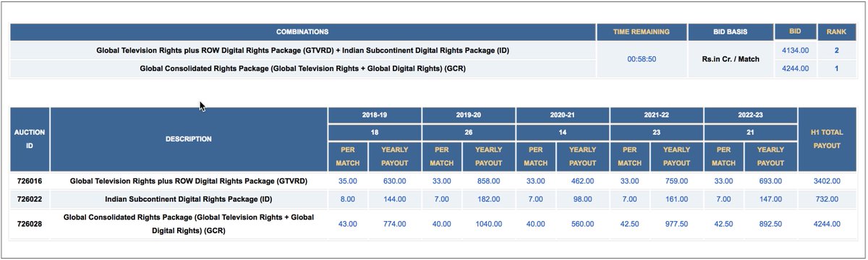Viewport: 868px width, 260px height.
Task: Click the RANK column header
Action: click(836, 32)
